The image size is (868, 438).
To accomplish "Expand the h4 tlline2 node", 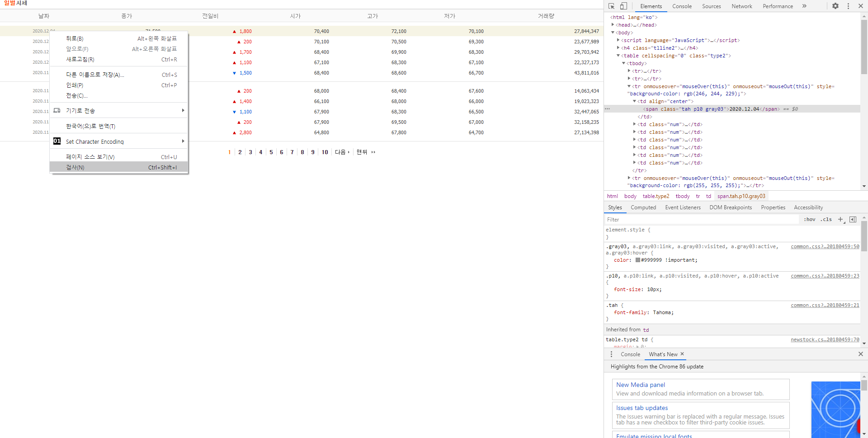I will point(618,48).
